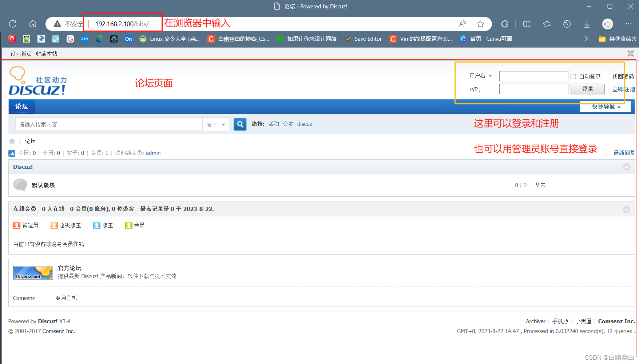The height and width of the screenshot is (364, 639).
Task: Open 首页 - Canva可画 bookmark
Action: coord(485,39)
